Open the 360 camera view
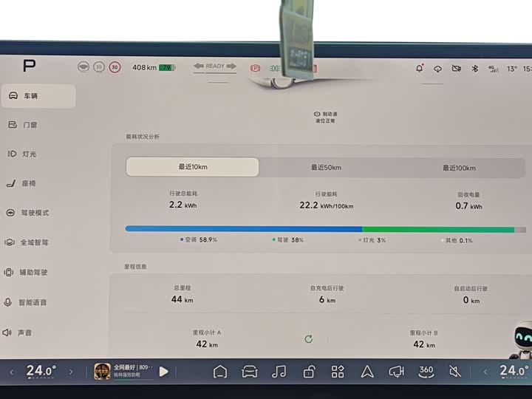The width and height of the screenshot is (532, 399). tap(426, 371)
